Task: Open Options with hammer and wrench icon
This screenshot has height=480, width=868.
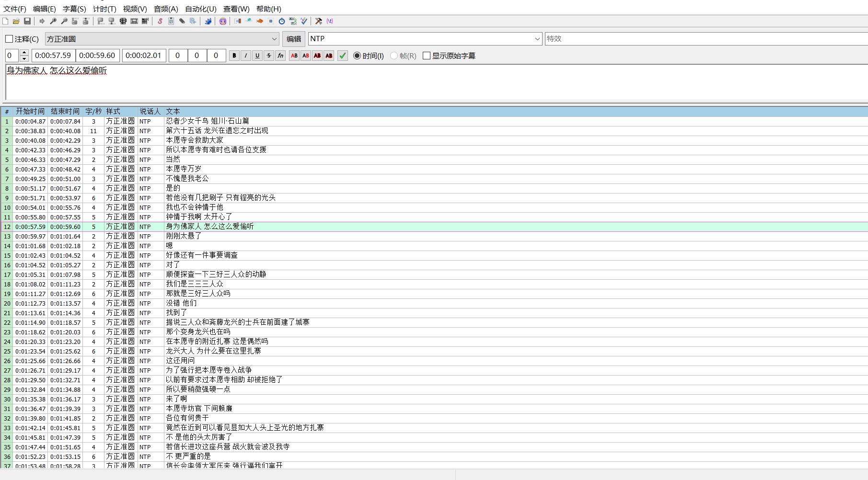Action: tap(319, 21)
